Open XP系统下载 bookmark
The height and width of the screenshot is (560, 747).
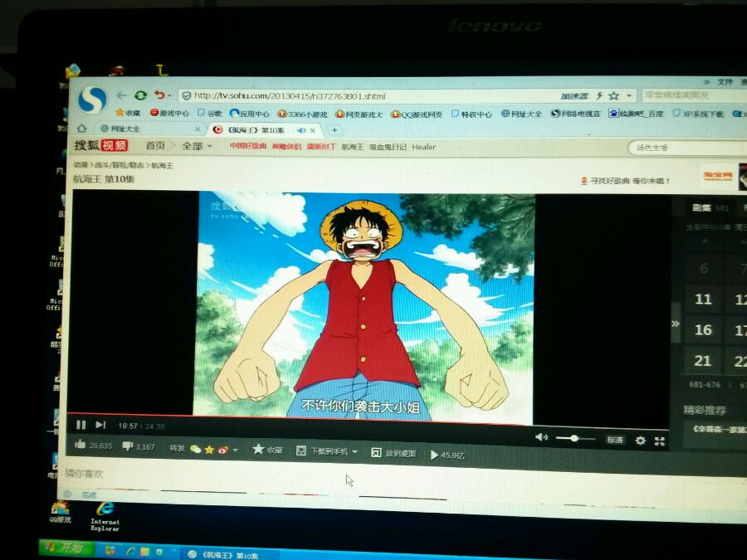point(698,114)
